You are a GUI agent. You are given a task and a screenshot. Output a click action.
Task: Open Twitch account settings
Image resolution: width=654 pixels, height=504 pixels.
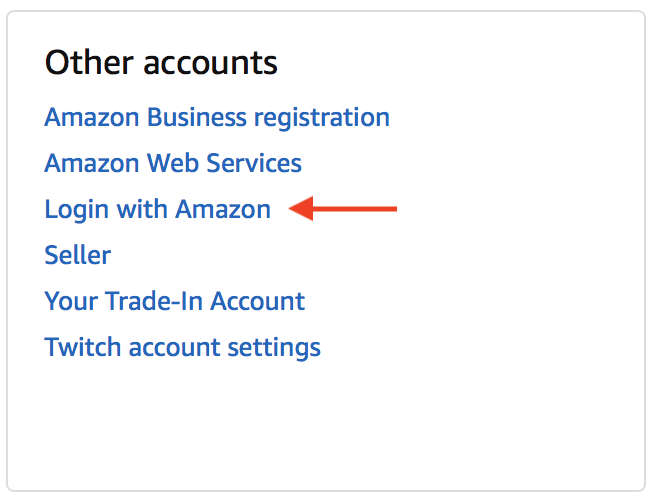[x=182, y=348]
